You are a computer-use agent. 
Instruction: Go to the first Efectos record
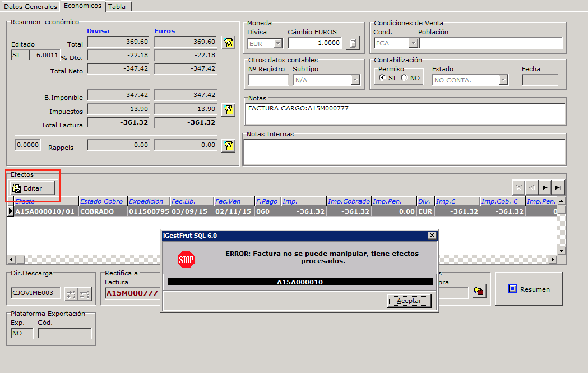click(518, 187)
